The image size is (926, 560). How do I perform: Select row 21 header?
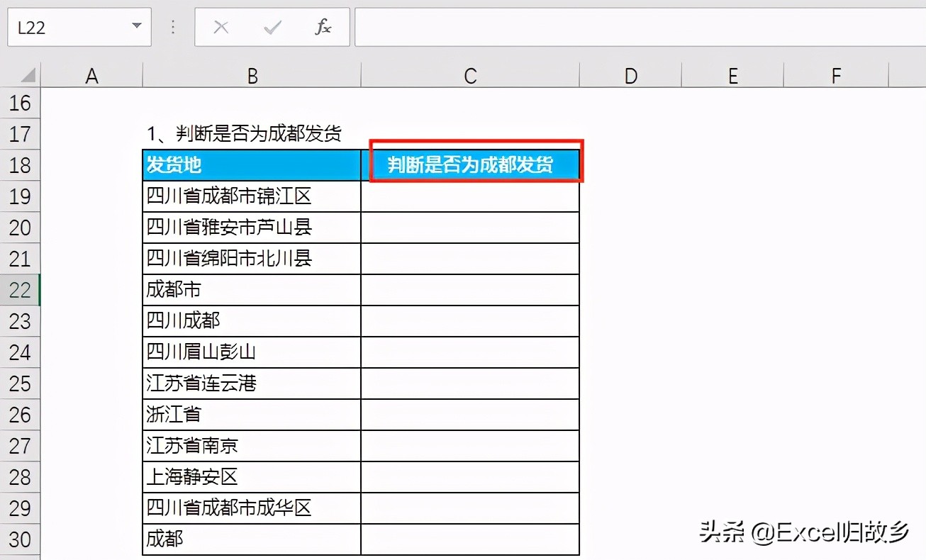pos(20,259)
